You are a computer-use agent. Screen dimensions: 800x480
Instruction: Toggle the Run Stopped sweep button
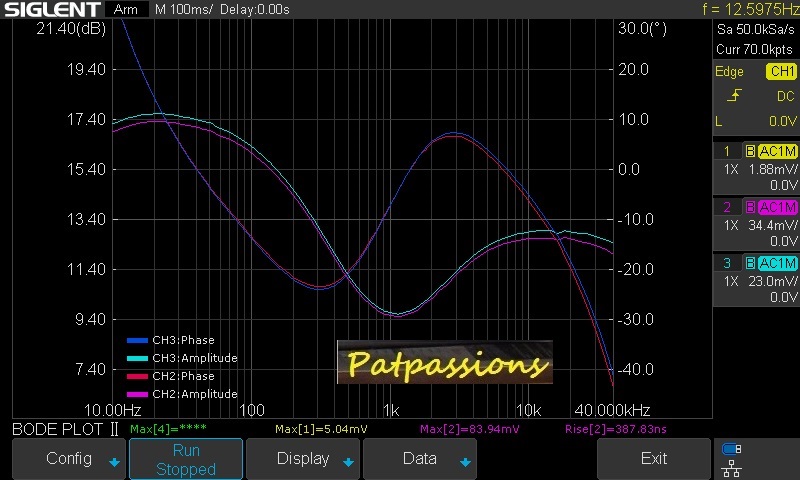(186, 459)
